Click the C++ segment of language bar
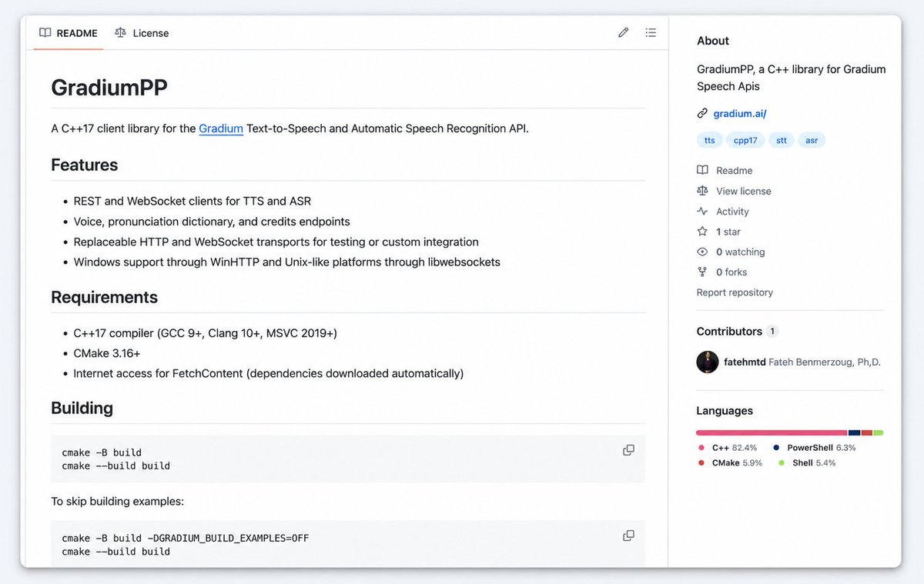This screenshot has width=924, height=584. [772, 432]
